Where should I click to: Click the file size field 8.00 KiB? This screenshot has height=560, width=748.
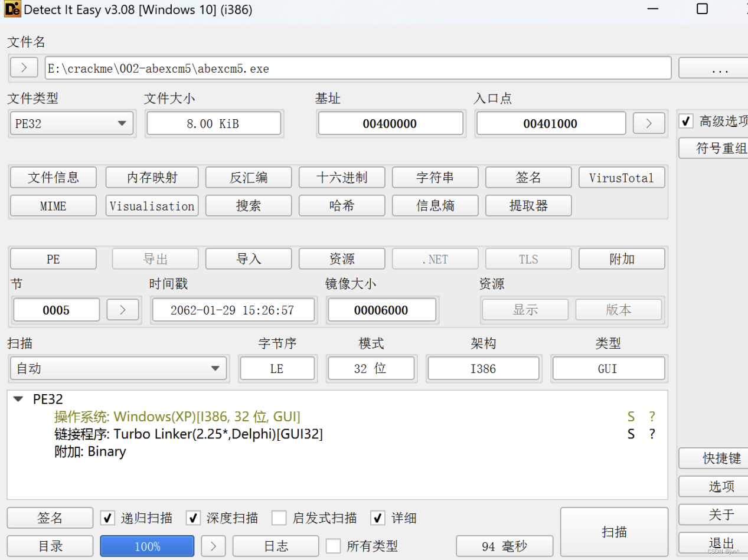coord(213,123)
